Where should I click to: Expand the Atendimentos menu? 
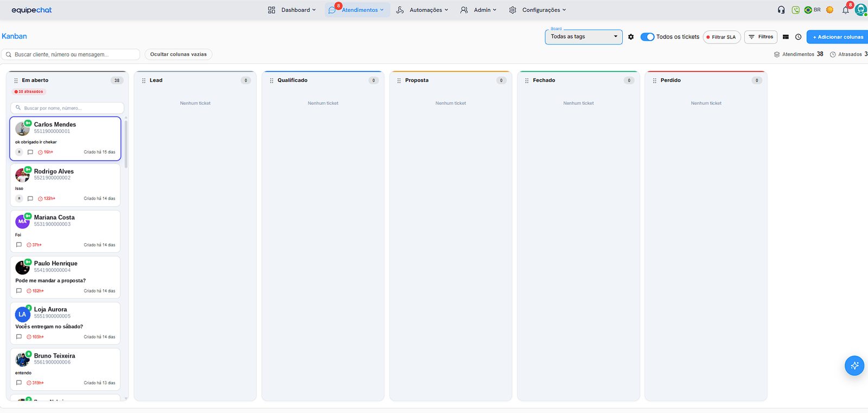[357, 10]
